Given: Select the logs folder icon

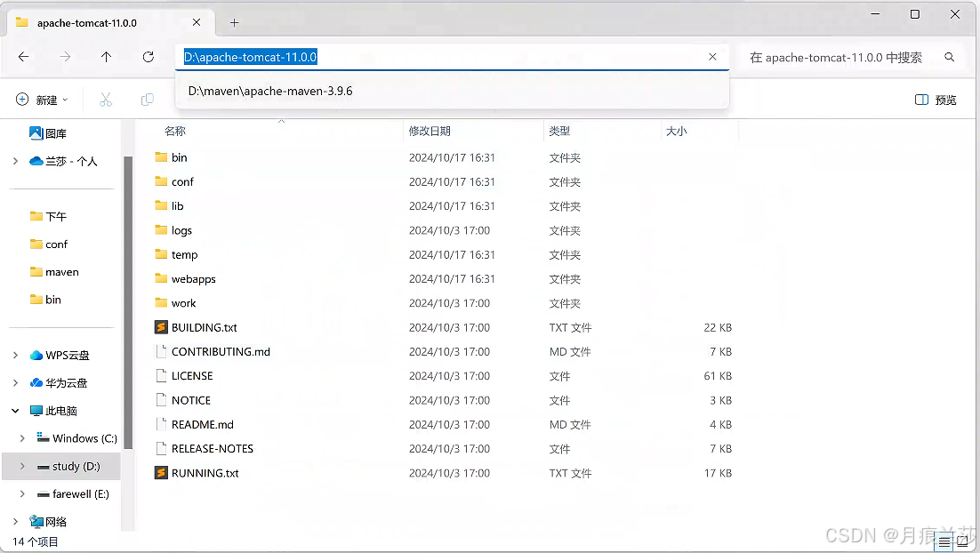Looking at the screenshot, I should point(161,230).
